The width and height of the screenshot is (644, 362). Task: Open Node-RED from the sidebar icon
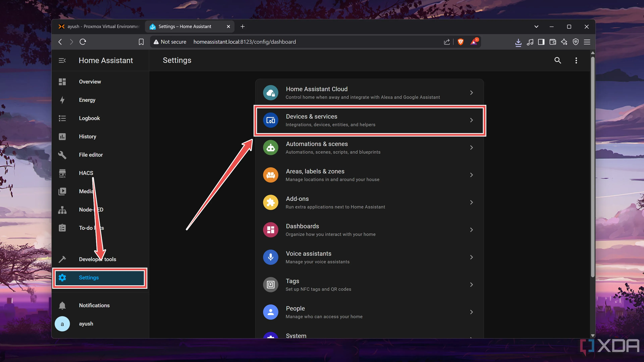tap(62, 210)
